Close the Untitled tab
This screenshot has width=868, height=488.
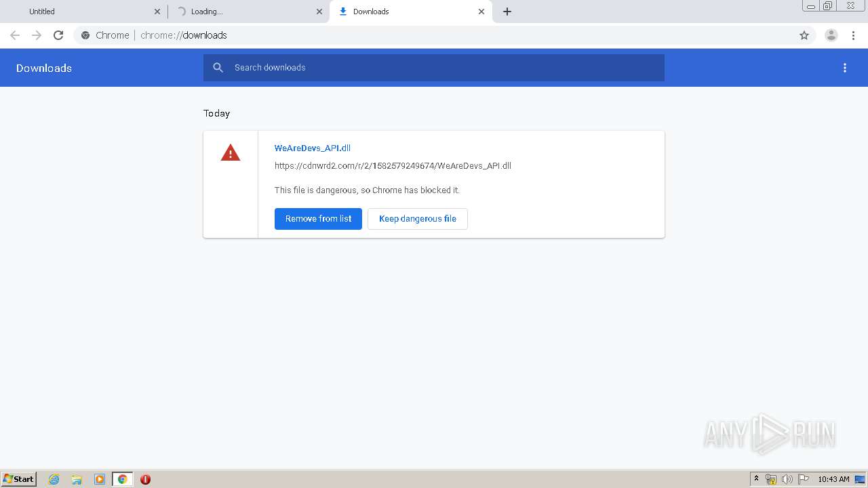coord(157,12)
